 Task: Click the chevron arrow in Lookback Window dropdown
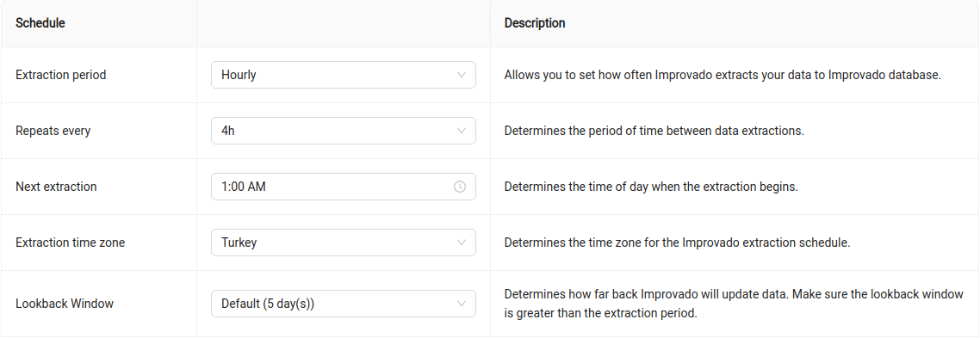coord(462,304)
